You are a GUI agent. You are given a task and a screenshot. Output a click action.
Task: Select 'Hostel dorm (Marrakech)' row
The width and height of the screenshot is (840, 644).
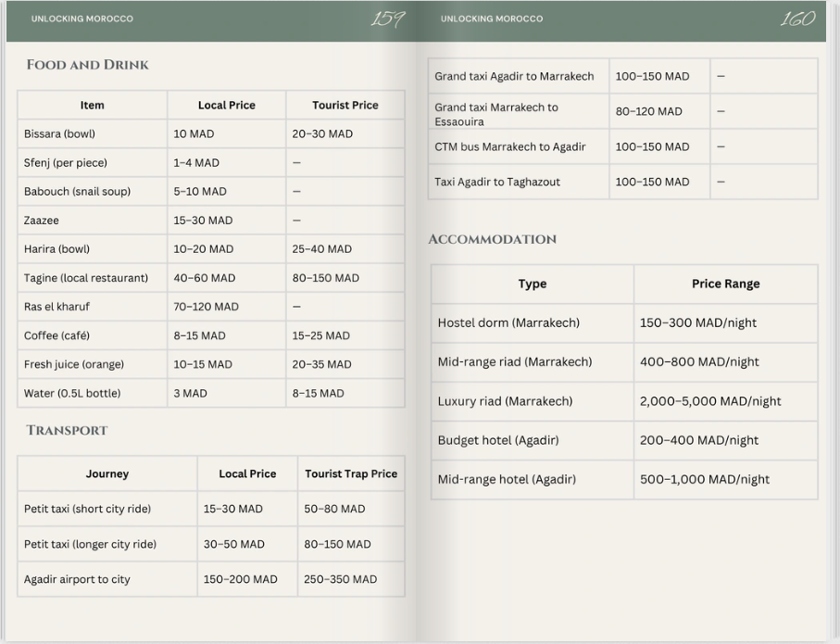tap(508, 322)
